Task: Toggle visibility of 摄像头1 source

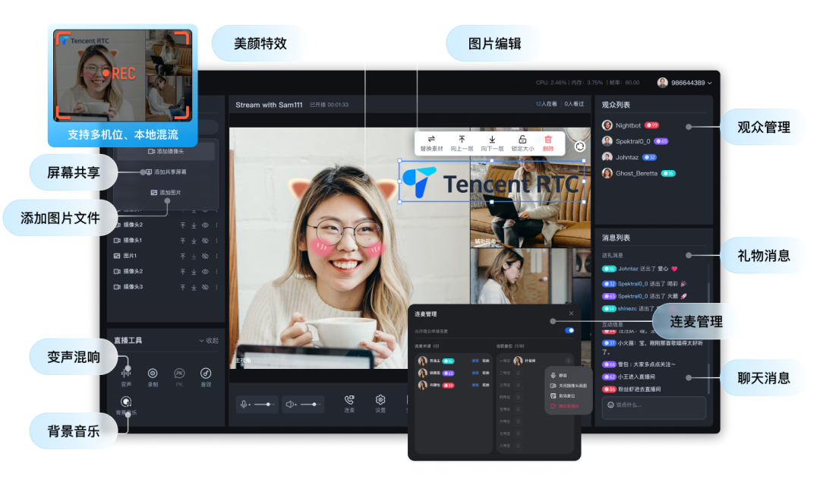Action: pos(205,241)
